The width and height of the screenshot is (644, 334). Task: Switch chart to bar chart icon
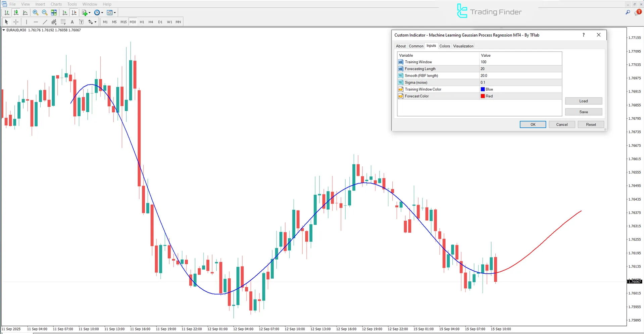coord(7,13)
